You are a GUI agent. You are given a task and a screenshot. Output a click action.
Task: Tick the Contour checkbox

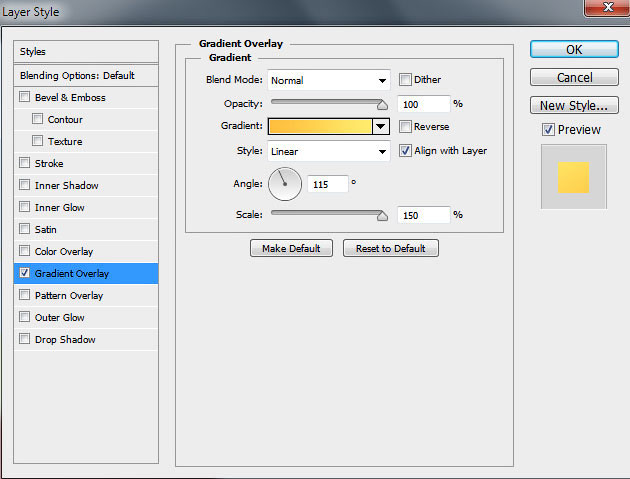coord(37,119)
